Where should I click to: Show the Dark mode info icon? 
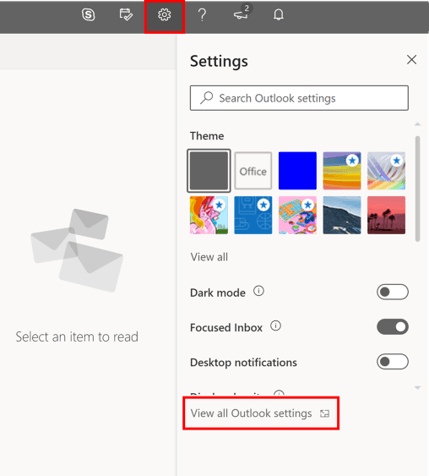pyautogui.click(x=259, y=291)
